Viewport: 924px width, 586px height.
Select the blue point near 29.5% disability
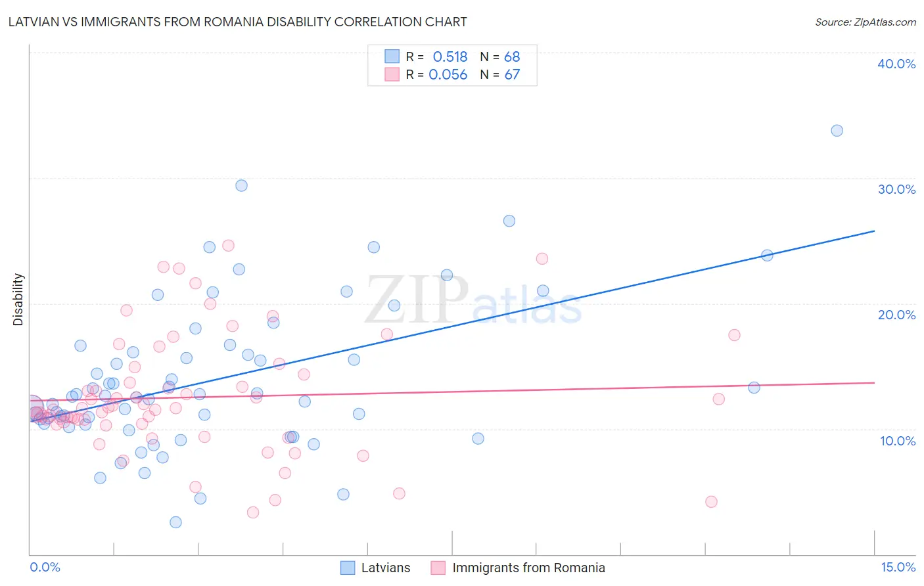click(241, 186)
